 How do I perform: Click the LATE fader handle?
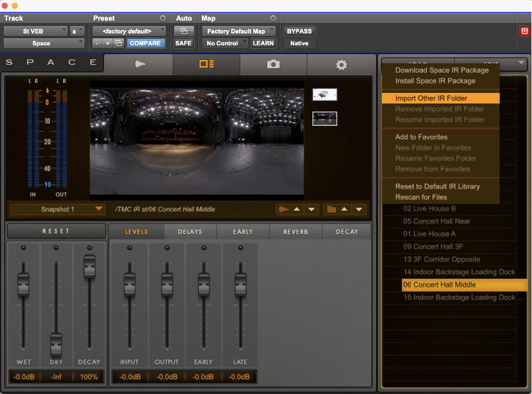(241, 284)
